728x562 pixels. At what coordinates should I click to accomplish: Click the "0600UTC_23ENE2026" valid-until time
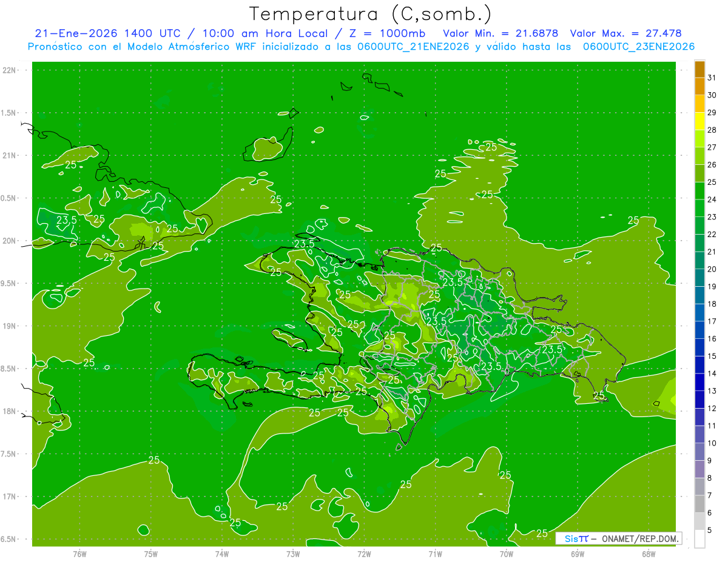638,47
